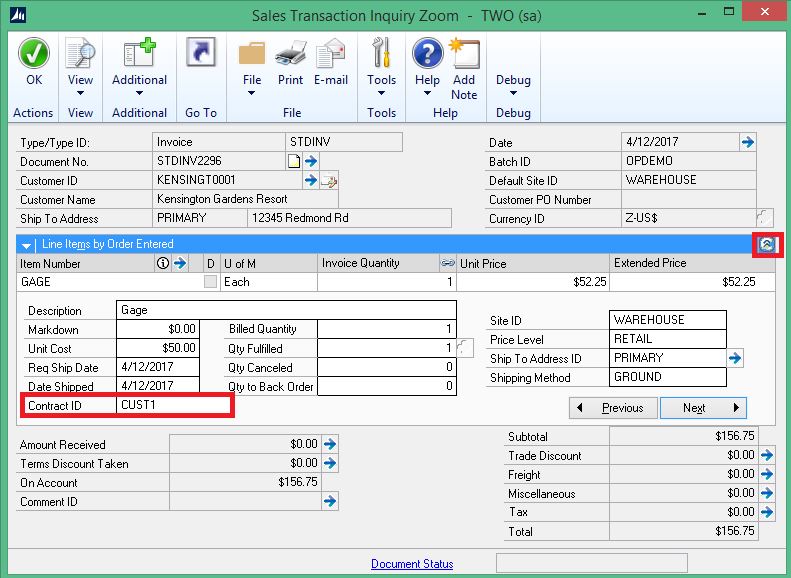Click the Additional toolbar icon
Viewport: 791px width, 578px height.
pyautogui.click(x=139, y=53)
